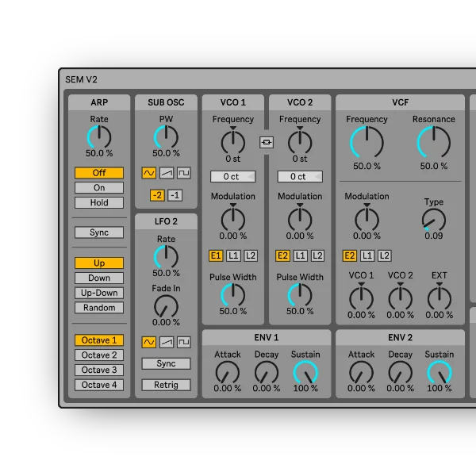
Task: Click the VCO 1 Modulation knob
Action: pyautogui.click(x=233, y=220)
